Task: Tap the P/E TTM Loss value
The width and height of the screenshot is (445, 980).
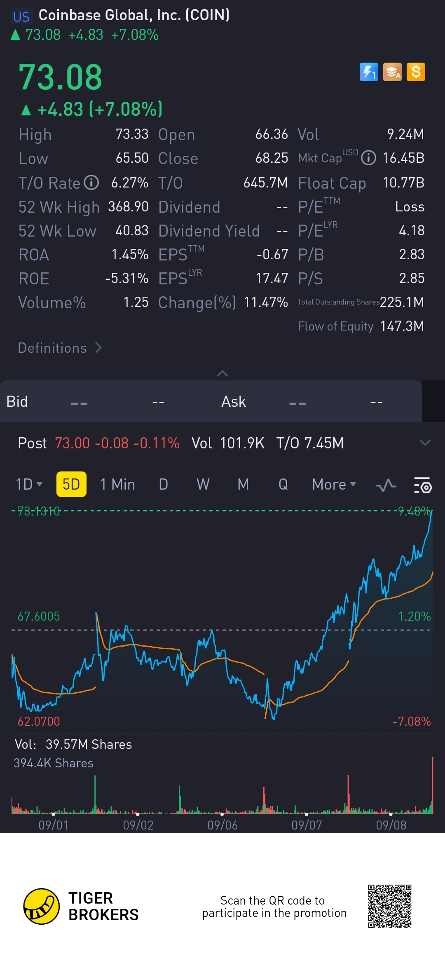Action: click(x=410, y=207)
